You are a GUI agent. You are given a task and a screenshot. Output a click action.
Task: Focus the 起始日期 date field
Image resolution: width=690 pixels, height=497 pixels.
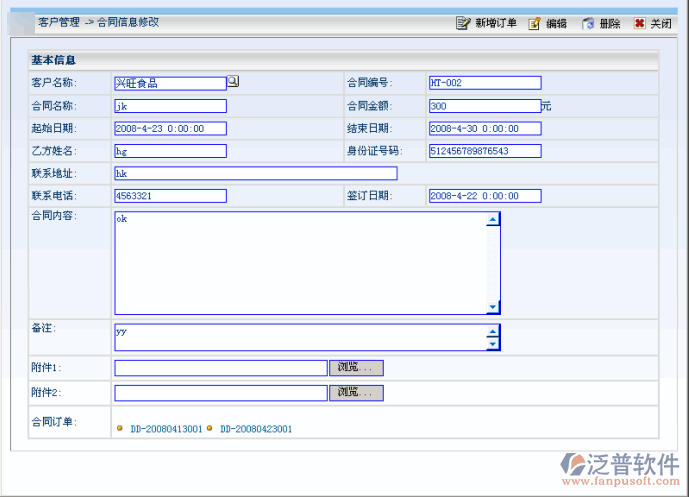click(x=170, y=128)
